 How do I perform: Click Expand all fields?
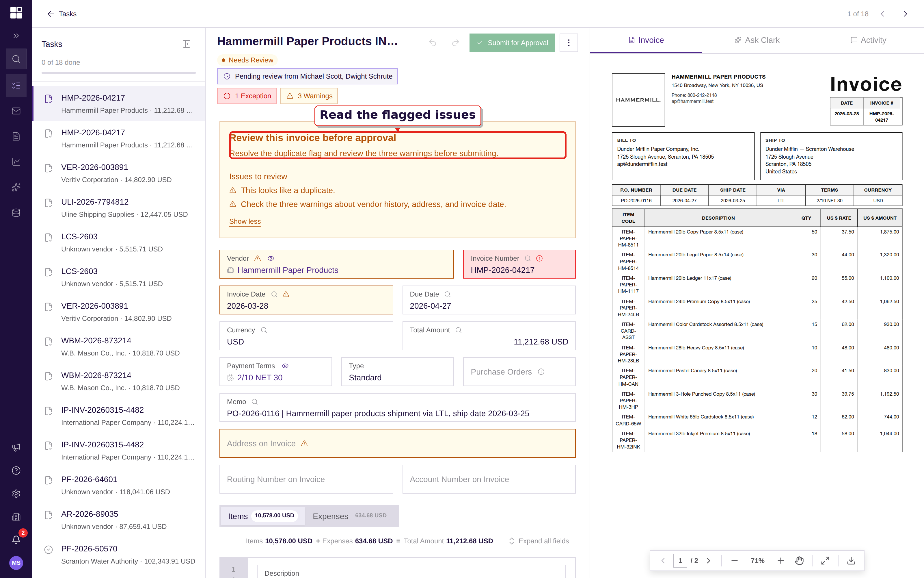coord(539,541)
